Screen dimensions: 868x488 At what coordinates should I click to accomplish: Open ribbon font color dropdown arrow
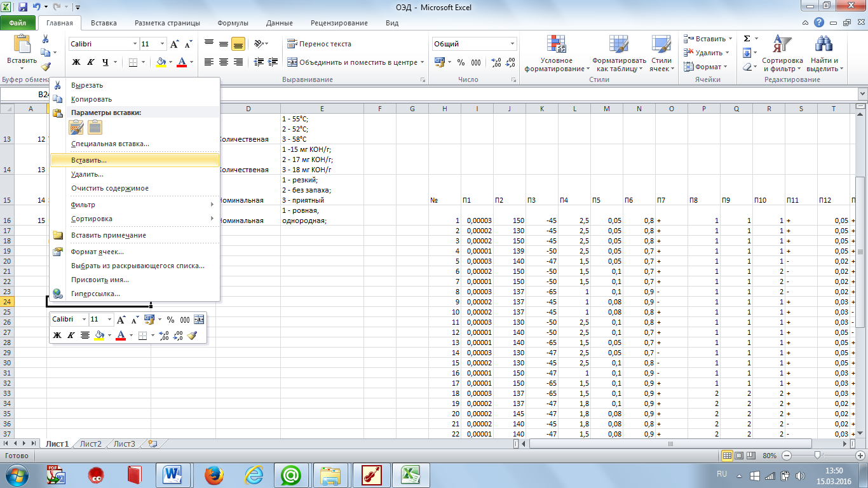tap(192, 62)
